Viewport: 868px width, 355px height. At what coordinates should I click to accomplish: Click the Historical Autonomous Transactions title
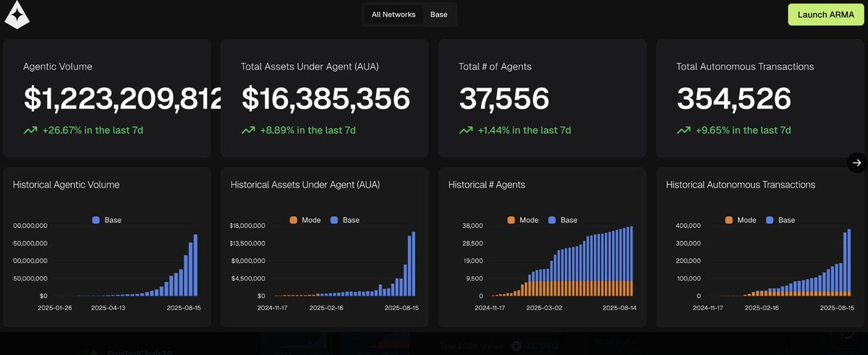(741, 185)
